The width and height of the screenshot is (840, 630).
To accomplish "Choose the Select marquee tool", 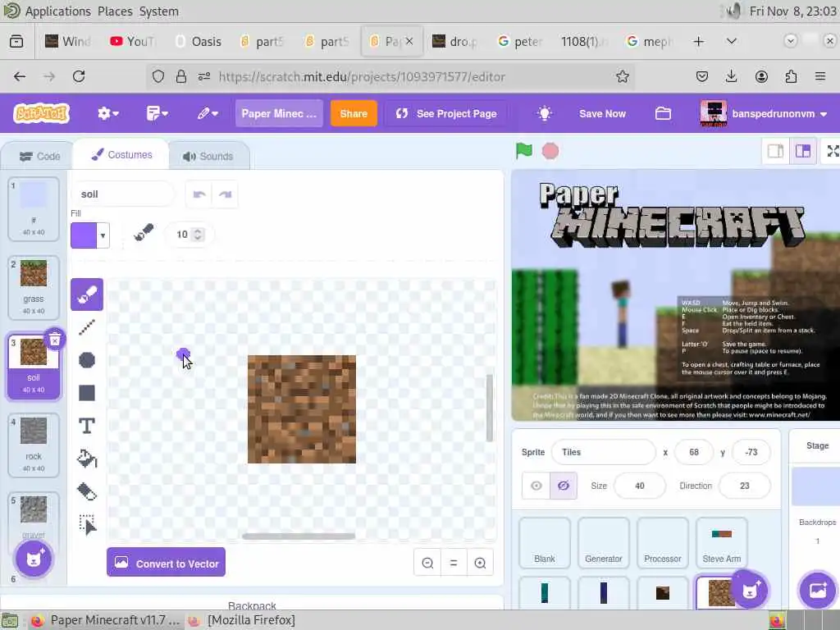I will (x=87, y=524).
